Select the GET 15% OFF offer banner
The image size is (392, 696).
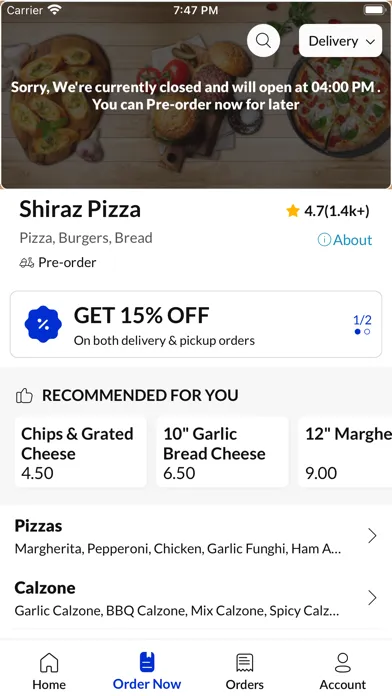click(x=196, y=324)
